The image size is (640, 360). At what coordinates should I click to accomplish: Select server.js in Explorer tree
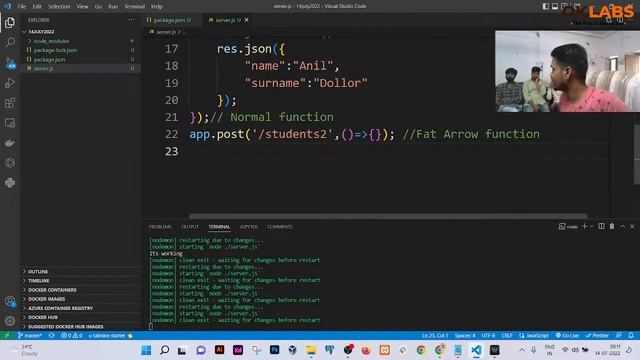tap(80, 68)
